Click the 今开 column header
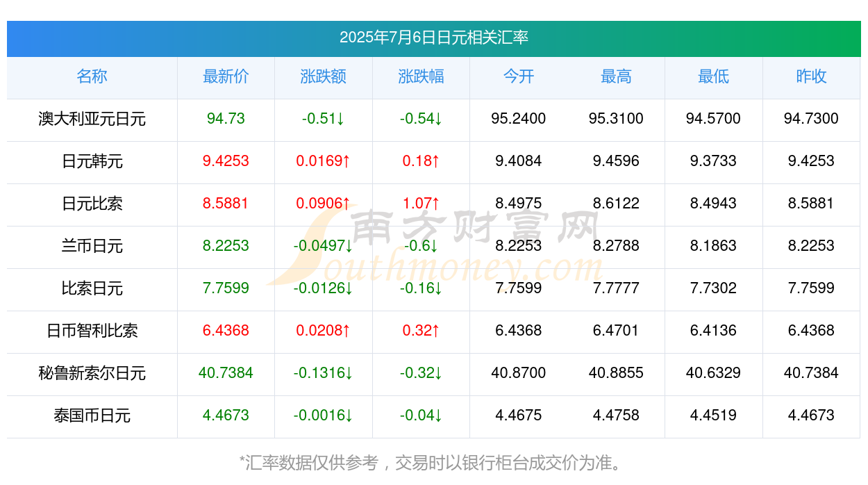 pyautogui.click(x=519, y=76)
